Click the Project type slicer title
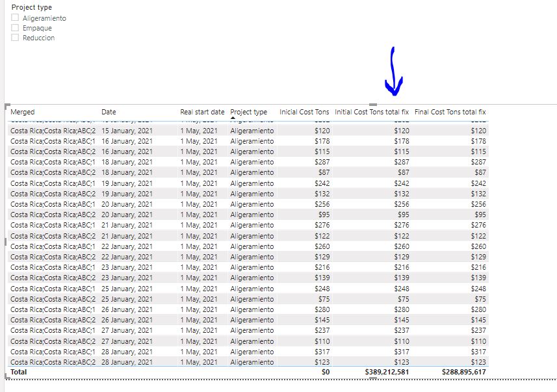557x392 pixels. point(32,7)
